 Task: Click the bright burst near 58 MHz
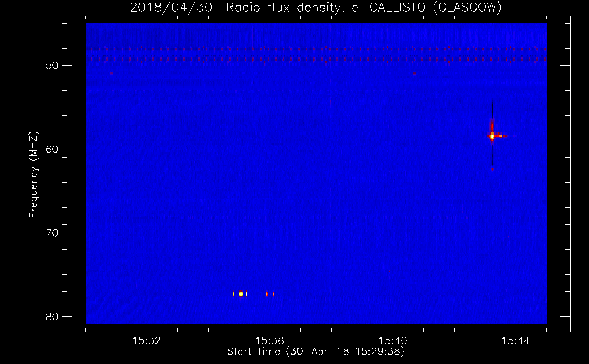click(x=492, y=136)
